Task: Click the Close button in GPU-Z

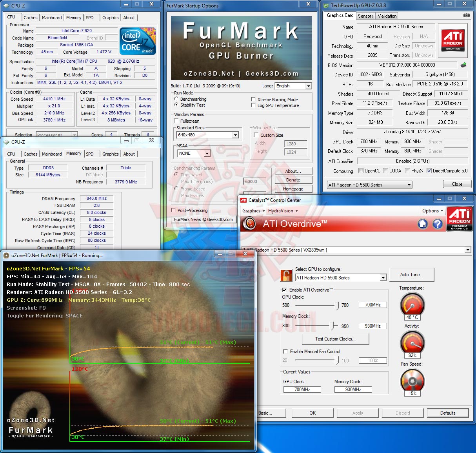Action: (x=457, y=184)
